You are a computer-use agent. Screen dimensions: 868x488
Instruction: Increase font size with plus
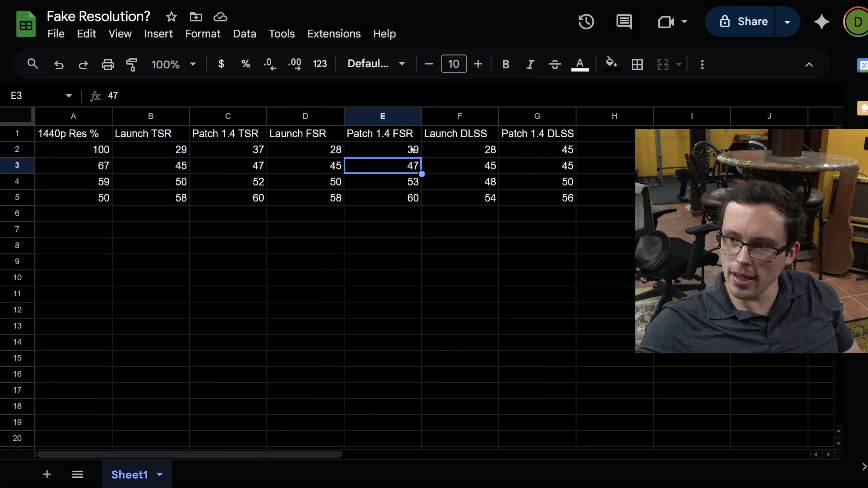(478, 64)
